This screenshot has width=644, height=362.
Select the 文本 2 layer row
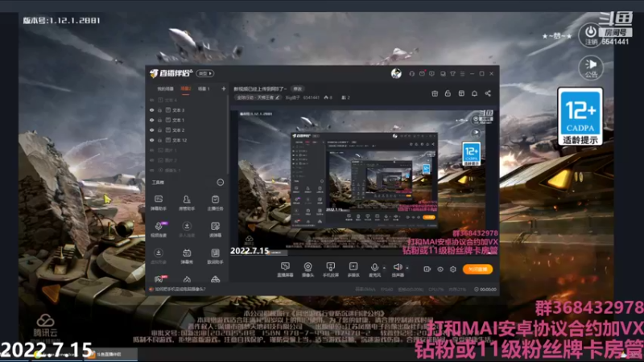(x=187, y=130)
